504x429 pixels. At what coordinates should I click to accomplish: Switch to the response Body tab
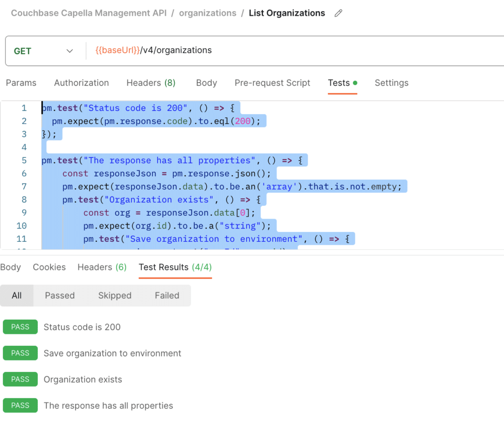(x=10, y=267)
